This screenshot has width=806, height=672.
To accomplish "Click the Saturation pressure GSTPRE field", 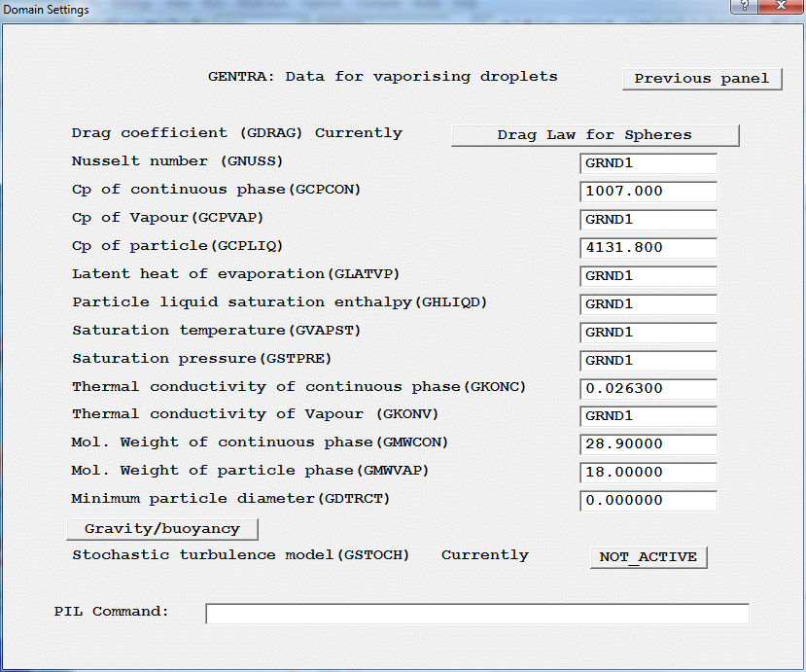I will (648, 361).
